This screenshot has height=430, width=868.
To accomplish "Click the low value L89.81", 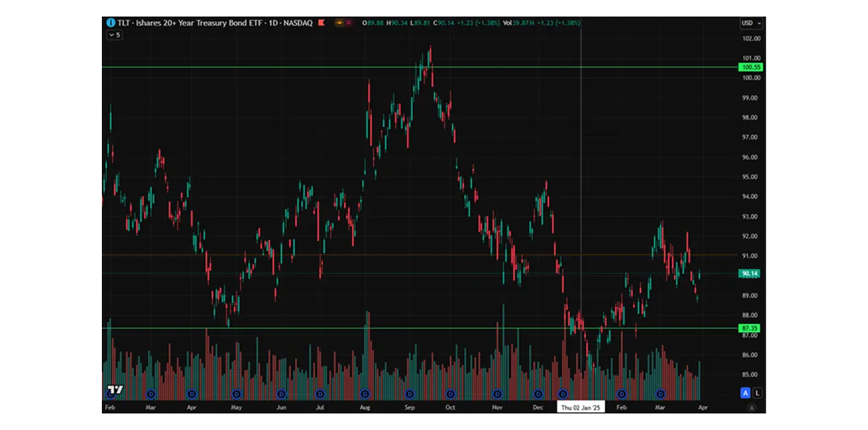I will (420, 23).
